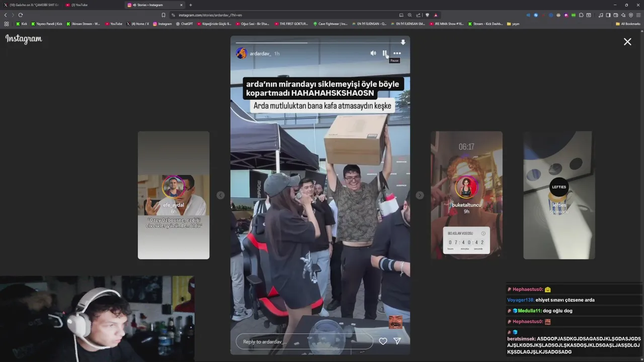
Task: Like the story with heart icon
Action: point(383,341)
